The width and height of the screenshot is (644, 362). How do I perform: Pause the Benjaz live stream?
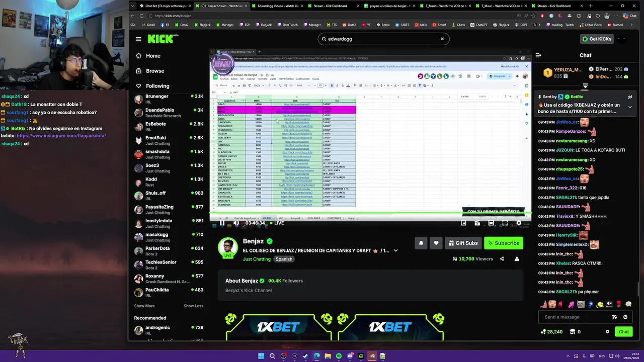tap(222, 223)
